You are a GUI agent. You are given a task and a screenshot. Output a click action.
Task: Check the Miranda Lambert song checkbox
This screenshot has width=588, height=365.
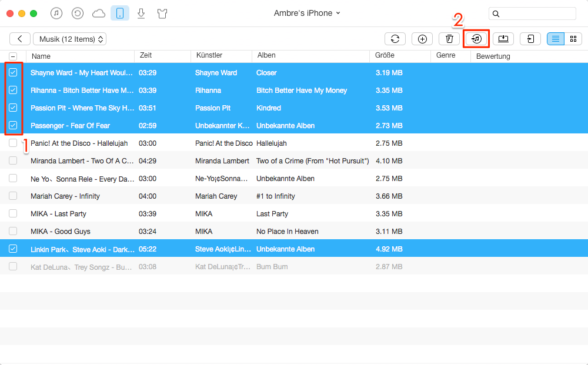(13, 160)
